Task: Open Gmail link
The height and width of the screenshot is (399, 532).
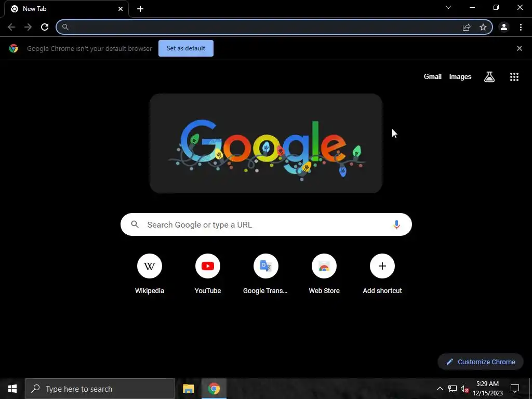Action: coord(433,77)
